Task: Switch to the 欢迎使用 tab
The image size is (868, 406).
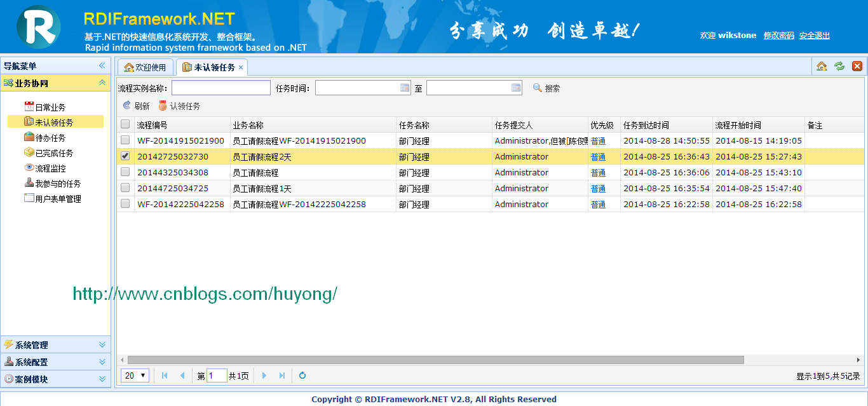Action: point(146,67)
